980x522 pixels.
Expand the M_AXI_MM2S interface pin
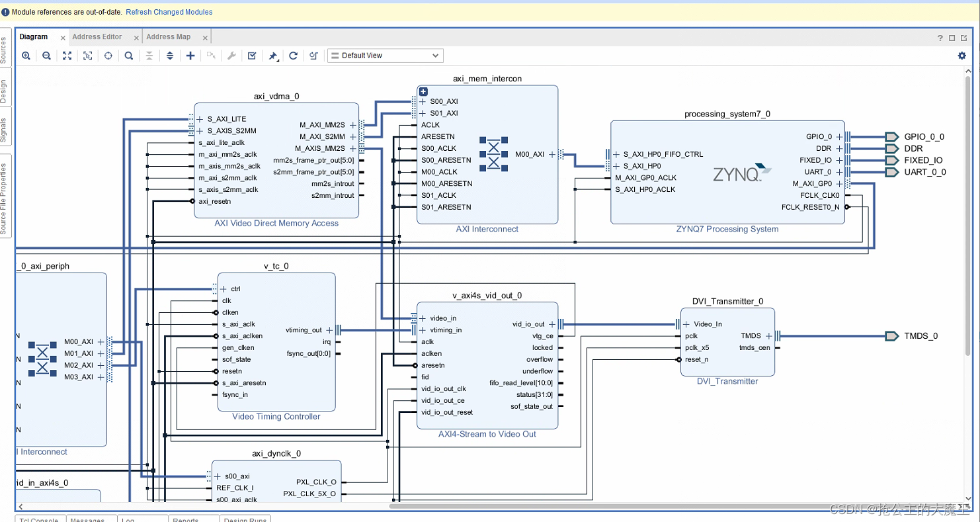coord(352,125)
